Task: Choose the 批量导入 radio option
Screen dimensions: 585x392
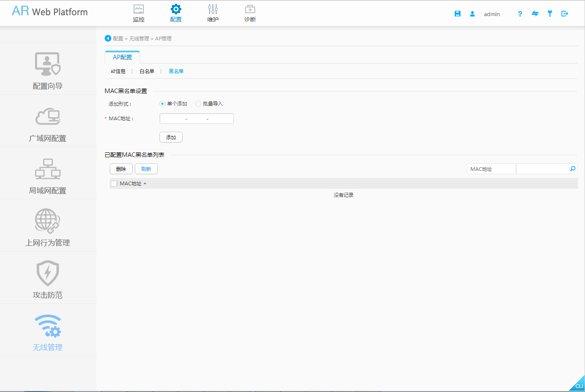Action: click(x=198, y=104)
